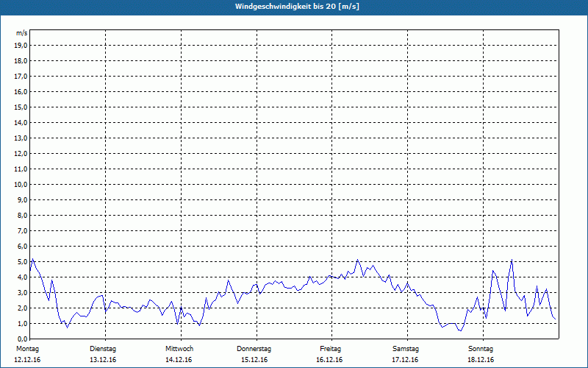Select the 'Sonntag' day label
The image size is (588, 368).
pos(481,349)
